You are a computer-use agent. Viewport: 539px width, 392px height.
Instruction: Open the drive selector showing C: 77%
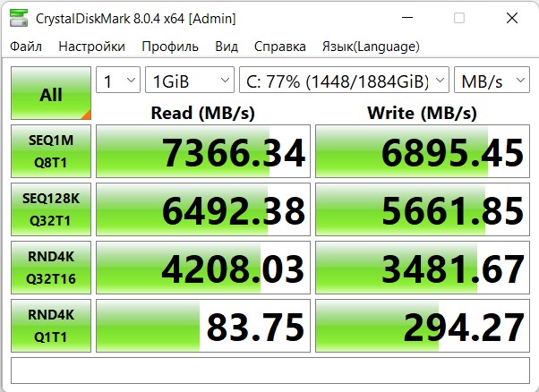pos(344,80)
